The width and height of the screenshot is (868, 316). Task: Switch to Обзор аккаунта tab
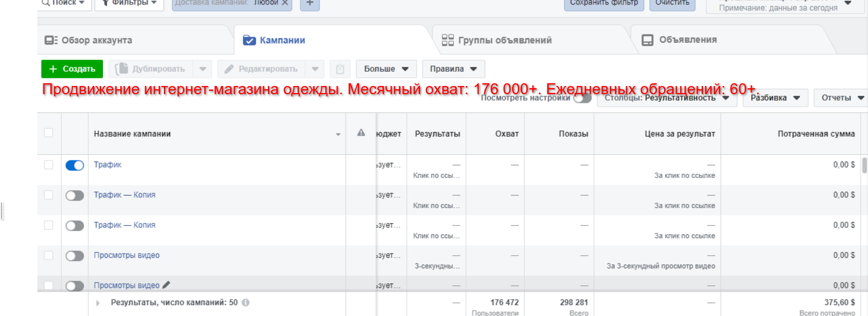[x=97, y=40]
